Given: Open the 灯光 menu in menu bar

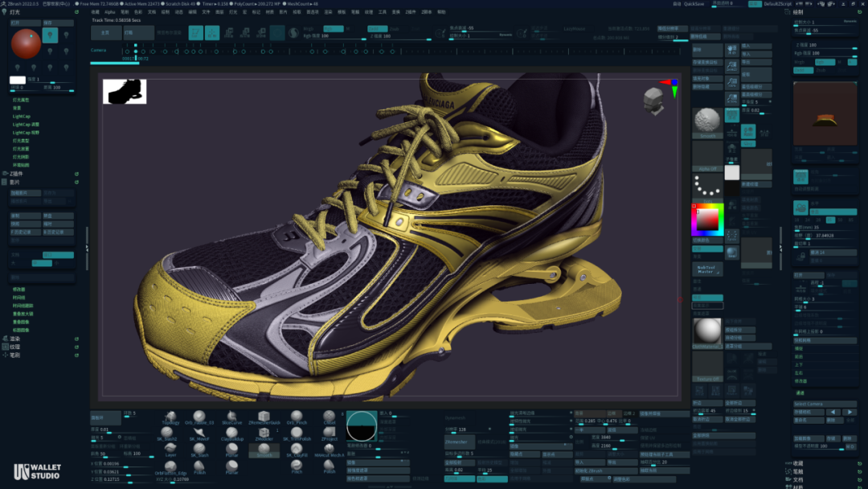Looking at the screenshot, I should click(x=233, y=11).
